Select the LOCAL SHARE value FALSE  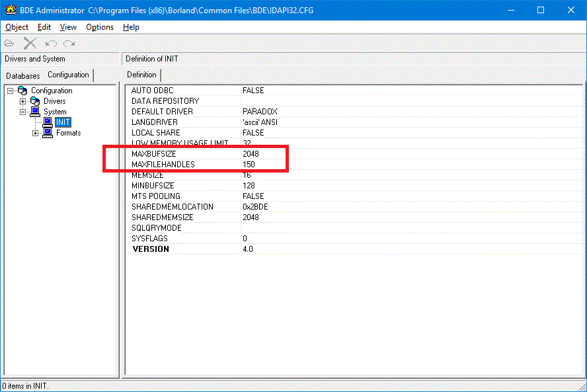click(x=253, y=133)
